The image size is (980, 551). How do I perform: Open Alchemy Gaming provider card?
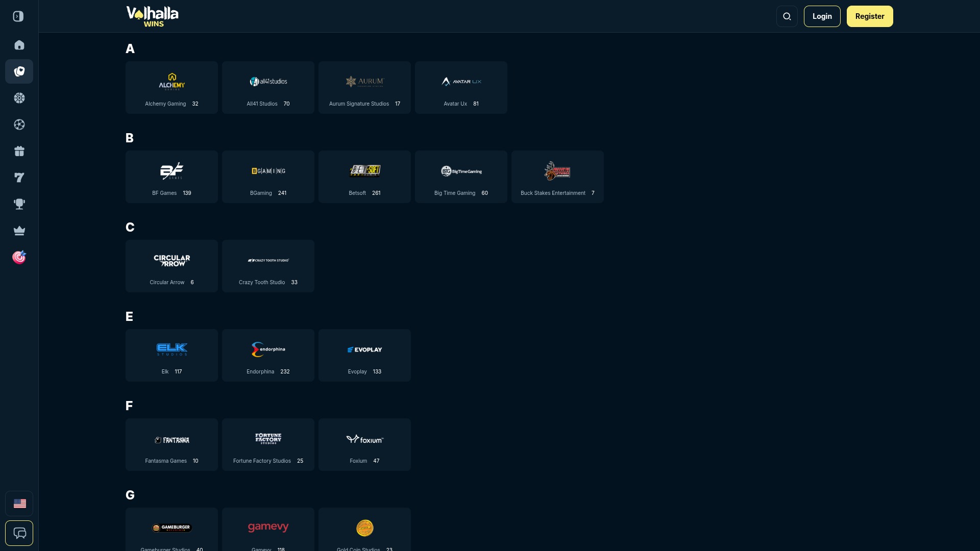[171, 87]
